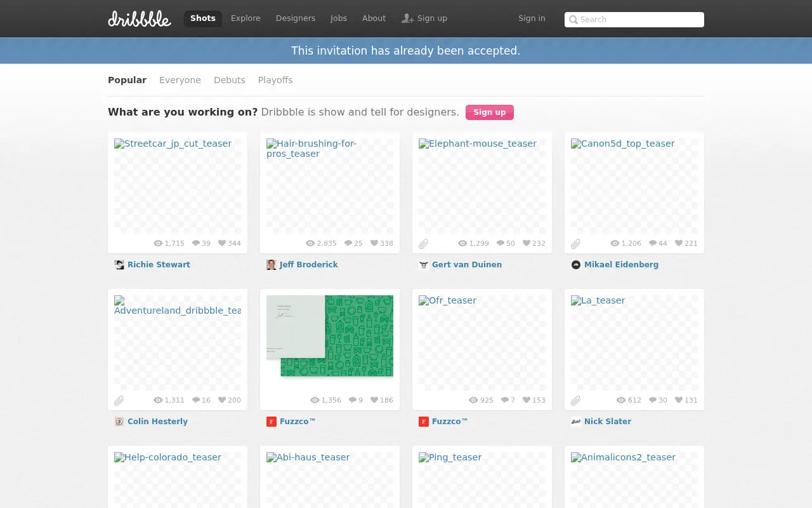Open the Jobs page

coord(339,18)
